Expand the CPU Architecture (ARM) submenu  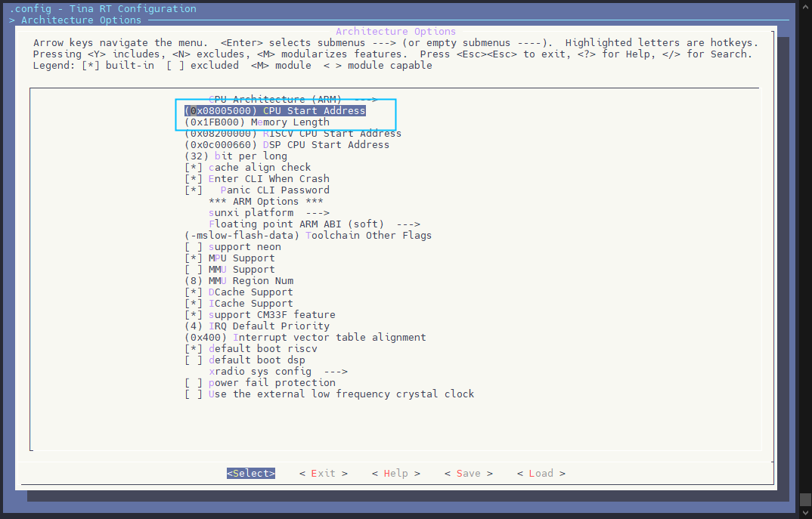[x=293, y=100]
